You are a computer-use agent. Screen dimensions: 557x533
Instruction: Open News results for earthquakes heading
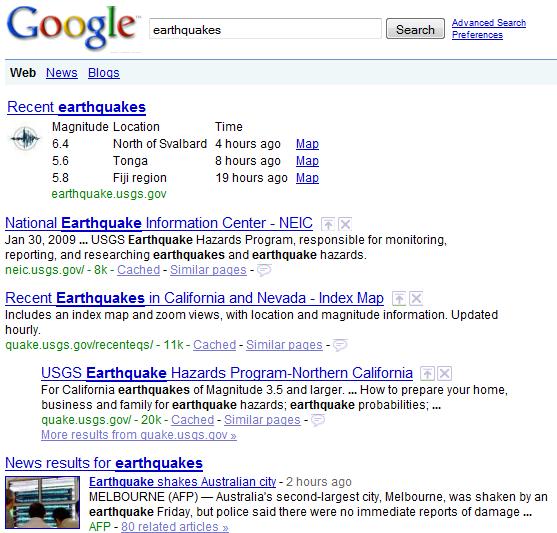(x=104, y=463)
